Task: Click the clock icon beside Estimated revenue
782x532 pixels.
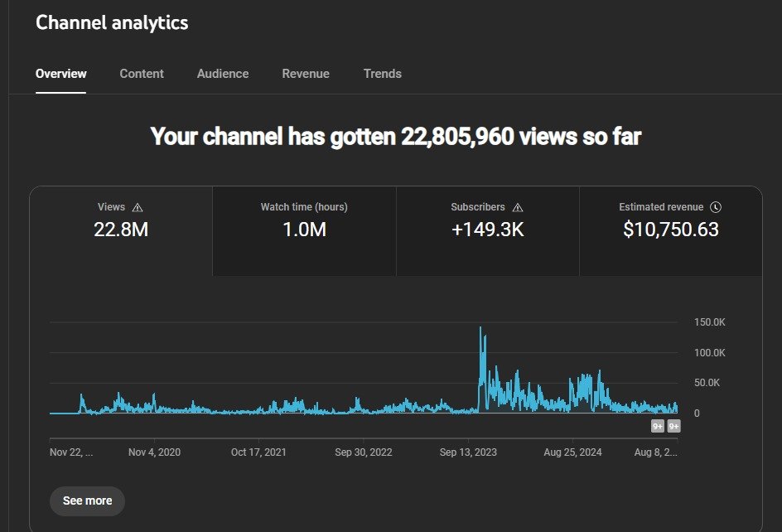Action: 716,207
